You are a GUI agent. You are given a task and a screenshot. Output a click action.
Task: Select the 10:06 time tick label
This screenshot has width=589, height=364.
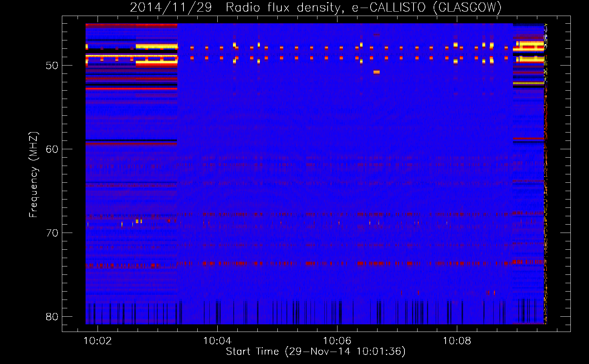337,341
